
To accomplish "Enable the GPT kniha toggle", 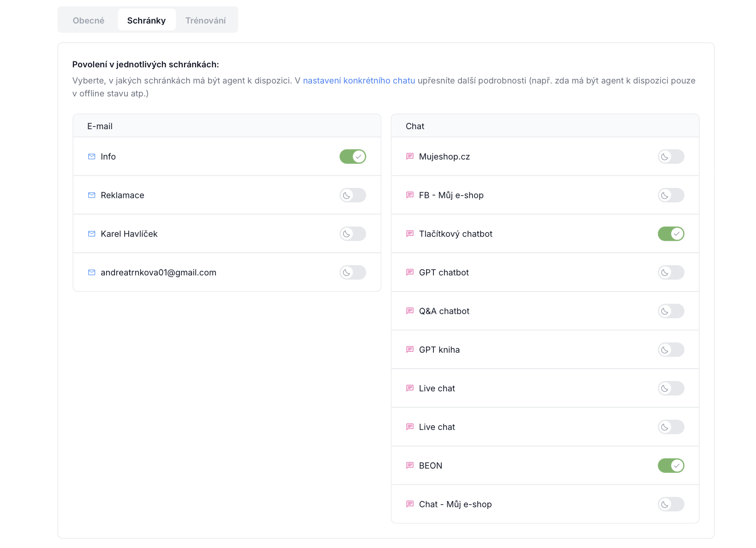I will click(671, 350).
